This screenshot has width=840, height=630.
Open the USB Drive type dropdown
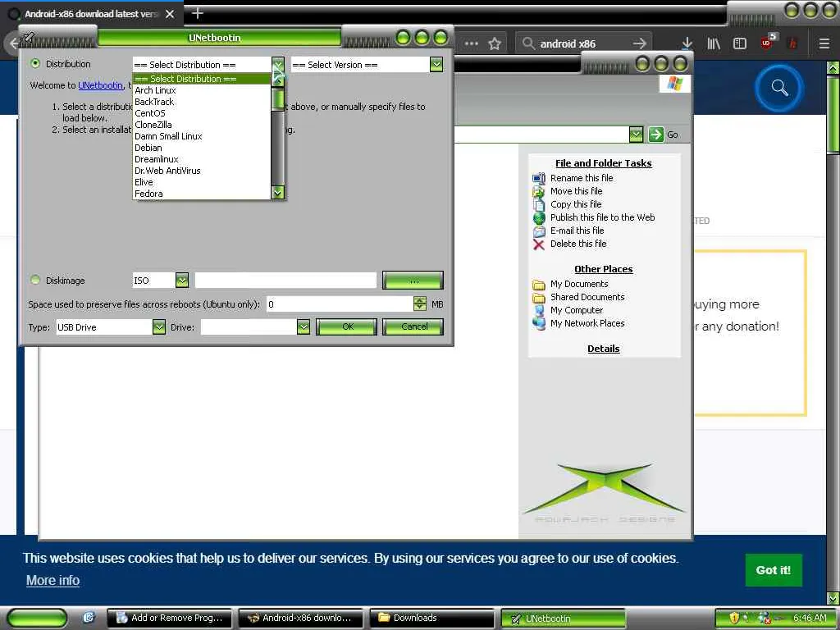pos(159,326)
